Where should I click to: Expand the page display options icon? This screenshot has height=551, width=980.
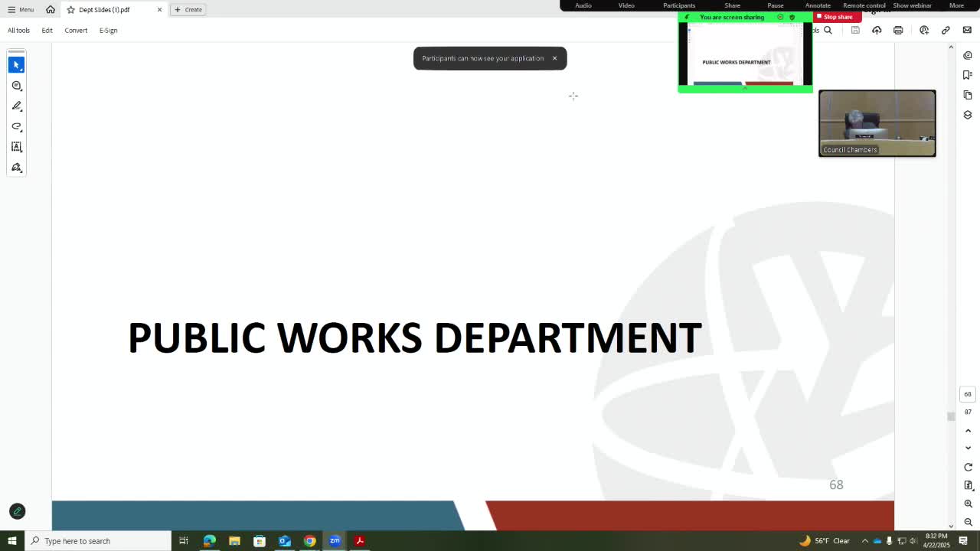pos(968,485)
